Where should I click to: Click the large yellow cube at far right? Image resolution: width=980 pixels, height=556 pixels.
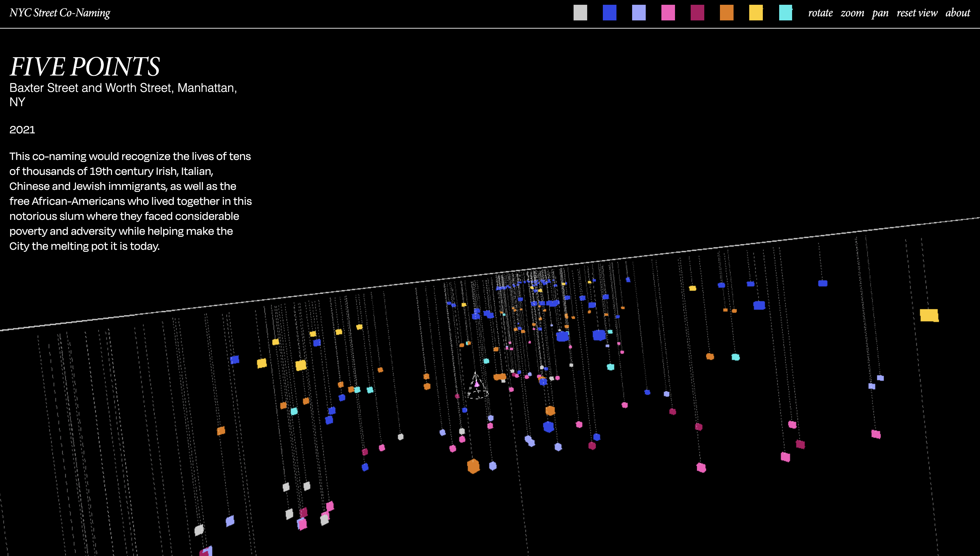929,315
